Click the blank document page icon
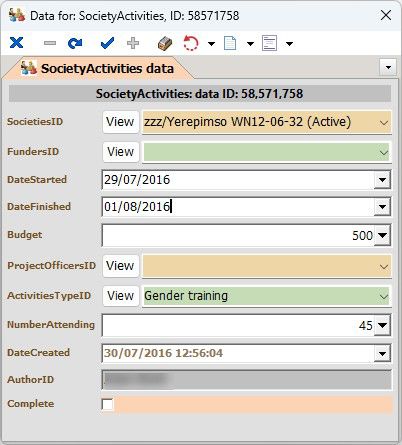402x445 pixels. 230,43
